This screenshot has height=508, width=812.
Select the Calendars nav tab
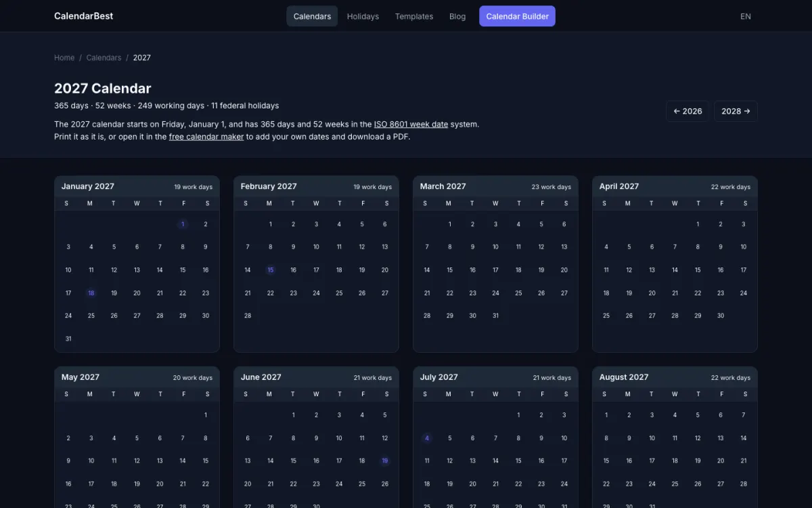[x=312, y=16]
